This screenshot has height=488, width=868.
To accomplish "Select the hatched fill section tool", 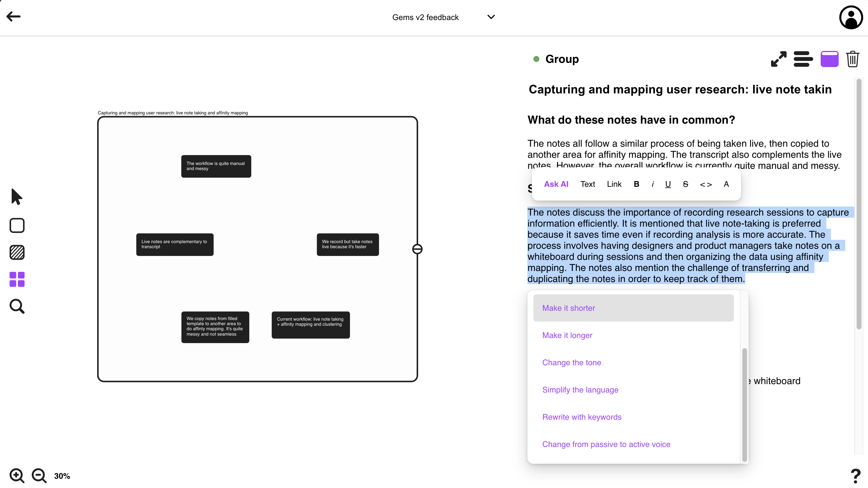I will [x=17, y=252].
